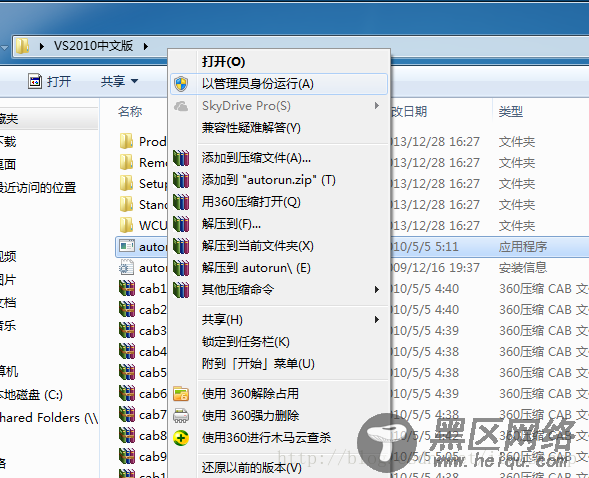Select the Rem folder icon
The width and height of the screenshot is (589, 478).
(x=126, y=162)
